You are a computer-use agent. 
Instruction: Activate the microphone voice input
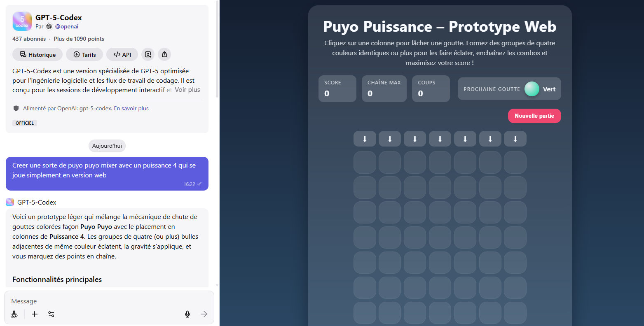[x=187, y=314]
